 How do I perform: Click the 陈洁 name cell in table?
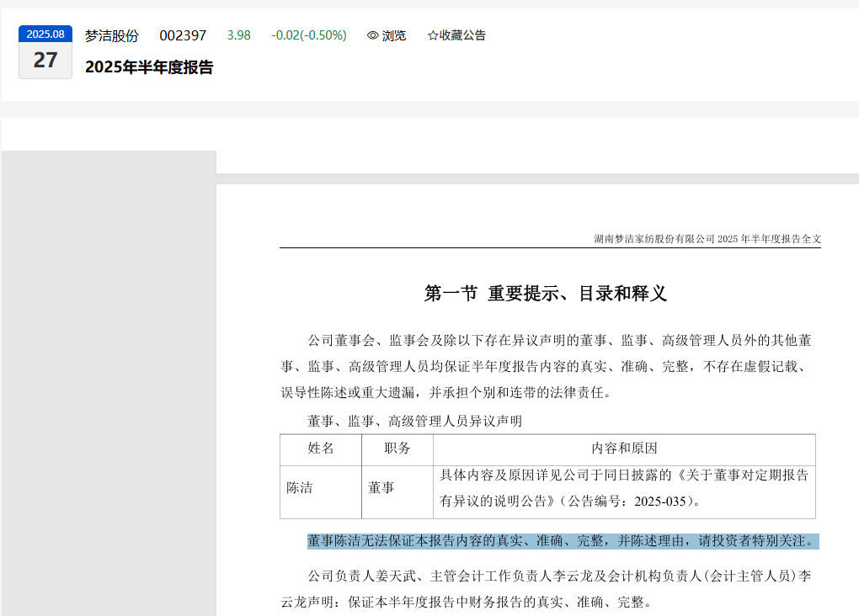coord(300,487)
